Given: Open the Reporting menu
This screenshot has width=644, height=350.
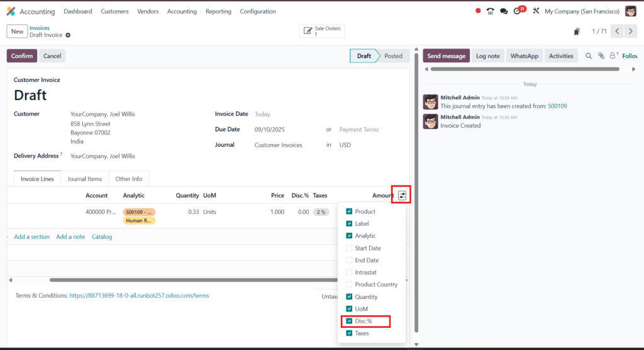Looking at the screenshot, I should (x=218, y=11).
